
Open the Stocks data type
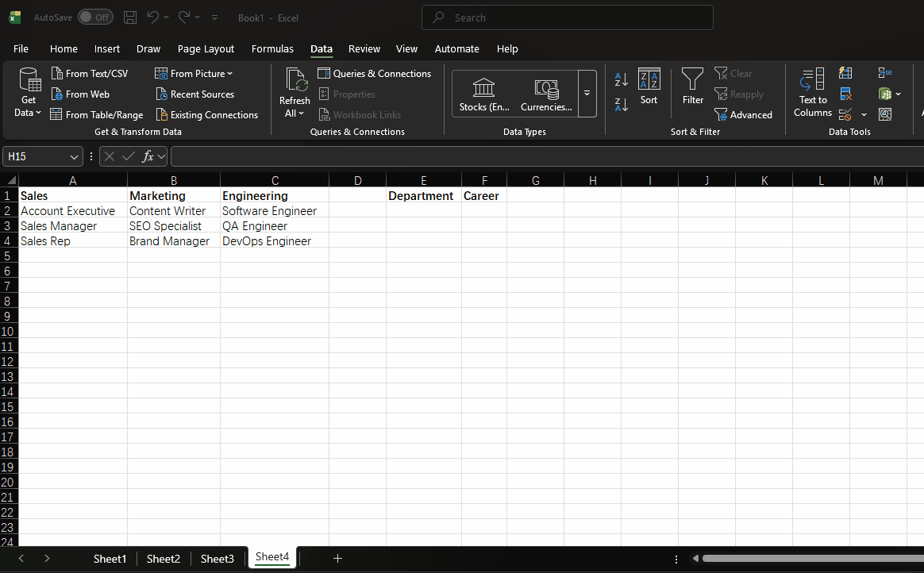(x=484, y=93)
